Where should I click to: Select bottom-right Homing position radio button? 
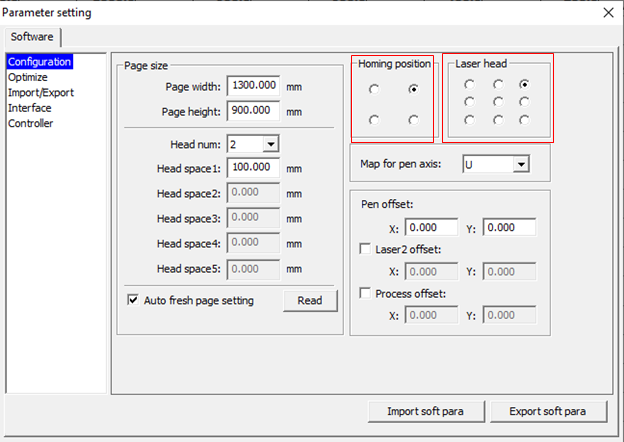click(x=413, y=120)
